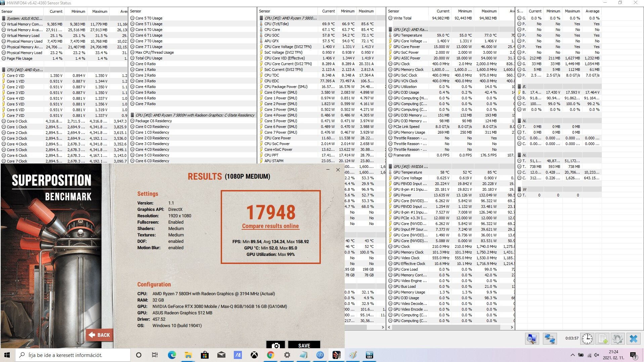Select Physical Memory Used row
Viewport: 644px width, 362px height.
[x=65, y=41]
